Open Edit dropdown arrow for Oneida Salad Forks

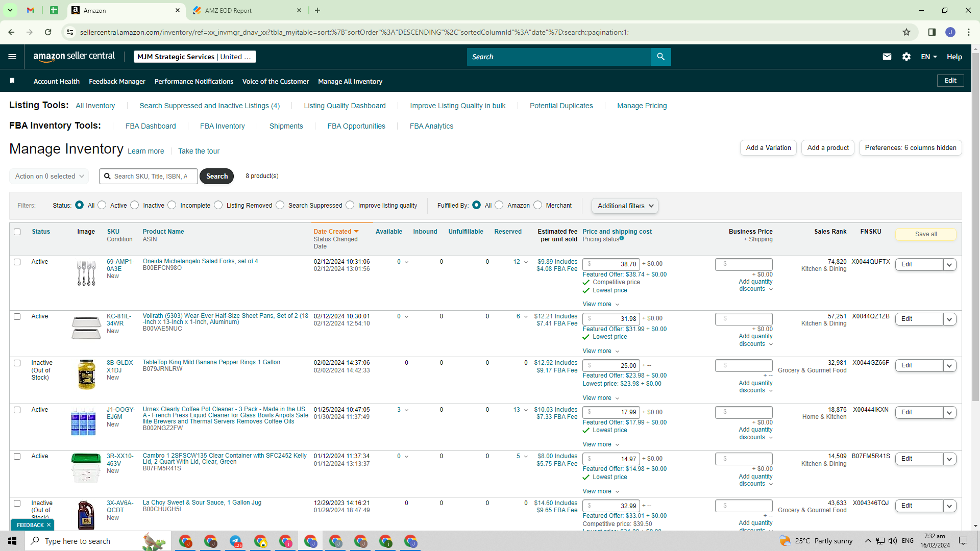949,264
